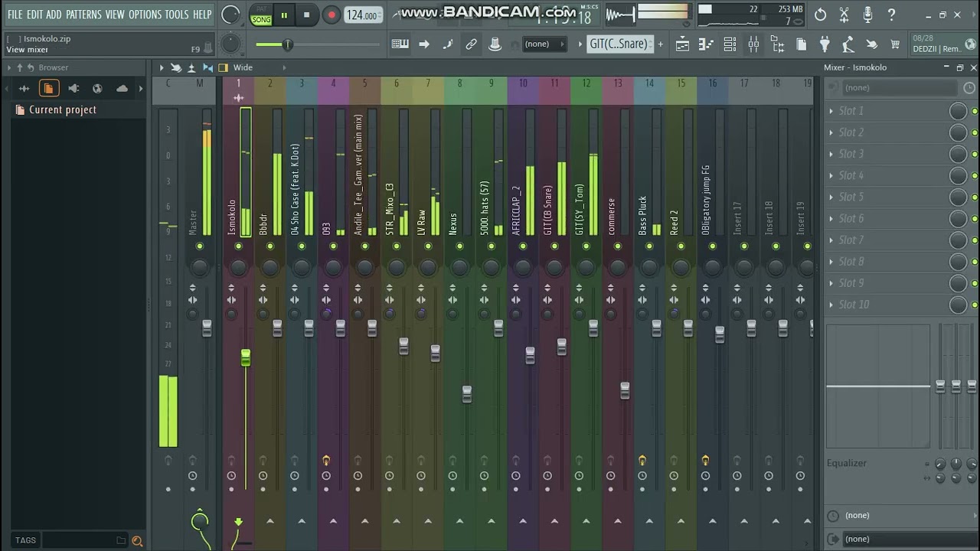The height and width of the screenshot is (551, 980).
Task: Stop playback
Action: coord(306,15)
